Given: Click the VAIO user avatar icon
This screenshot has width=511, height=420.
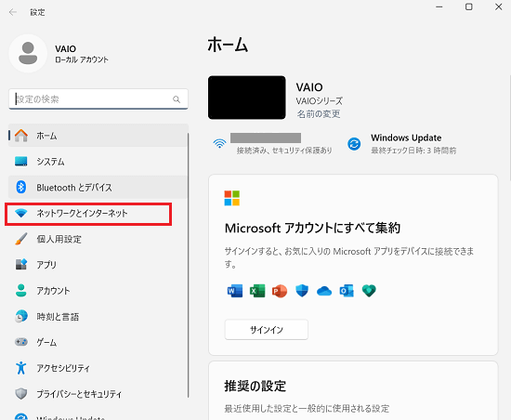Looking at the screenshot, I should point(28,54).
